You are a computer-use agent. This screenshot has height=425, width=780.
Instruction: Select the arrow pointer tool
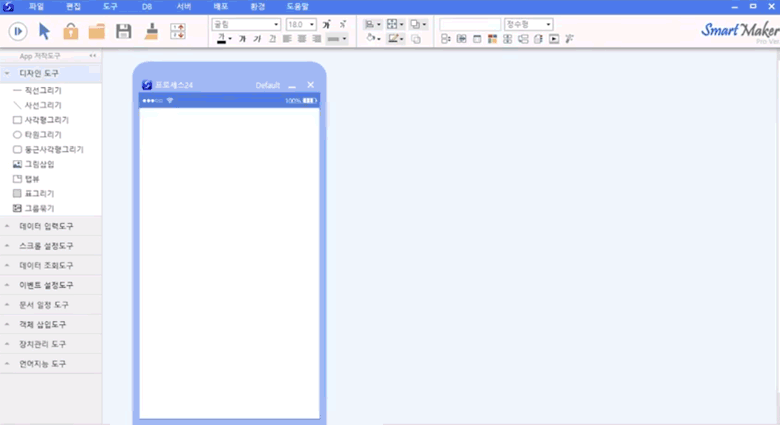[x=44, y=31]
